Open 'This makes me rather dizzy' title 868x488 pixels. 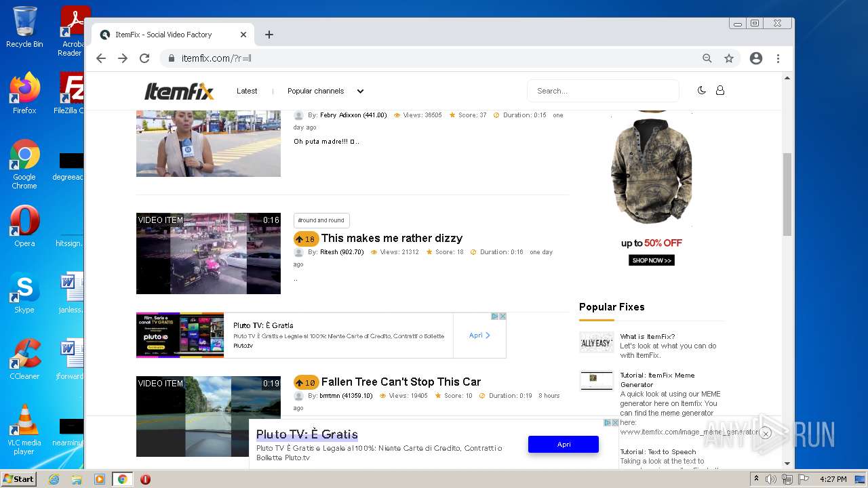[x=392, y=238]
